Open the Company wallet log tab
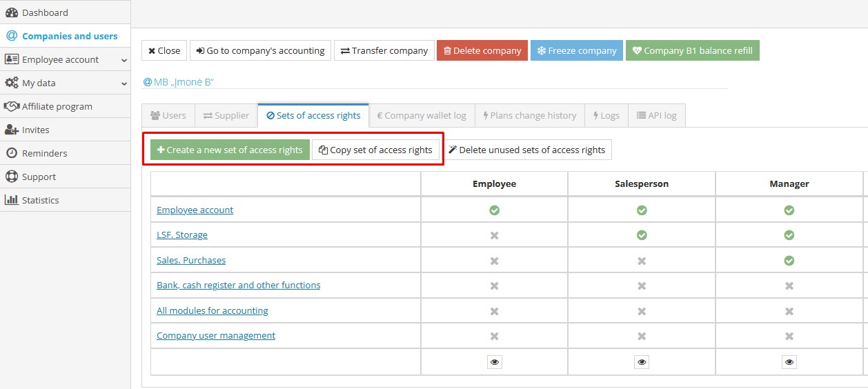Screen dimensions: 868x389 tap(422, 115)
